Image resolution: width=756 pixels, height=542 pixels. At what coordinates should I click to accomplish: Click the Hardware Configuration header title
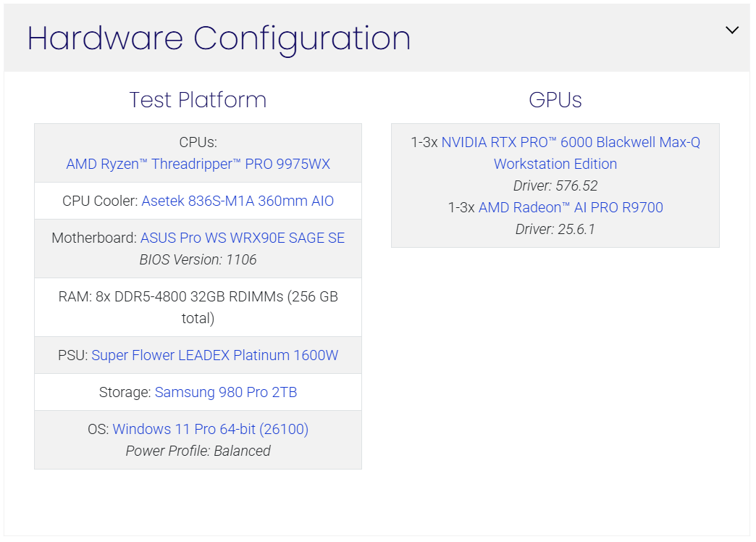(219, 38)
